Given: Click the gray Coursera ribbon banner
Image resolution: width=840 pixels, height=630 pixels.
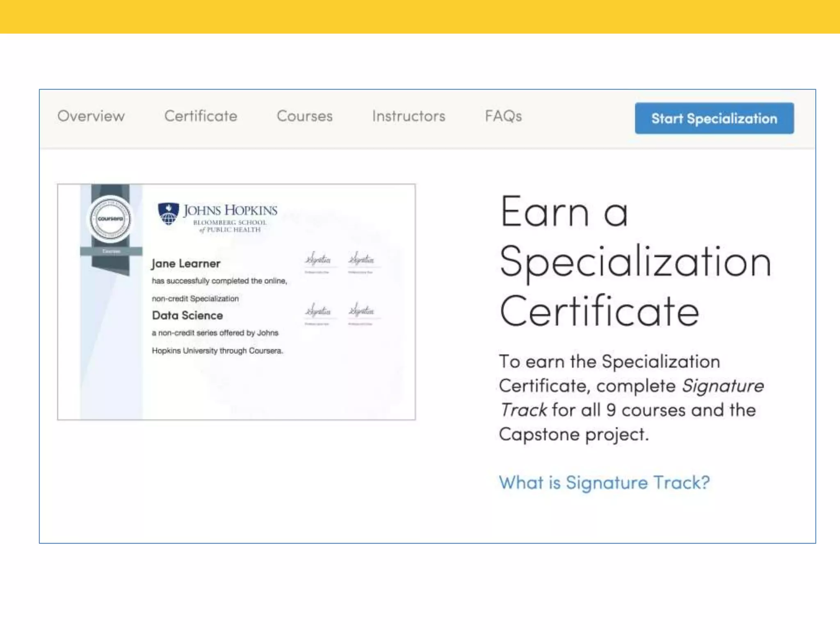Looking at the screenshot, I should [111, 251].
